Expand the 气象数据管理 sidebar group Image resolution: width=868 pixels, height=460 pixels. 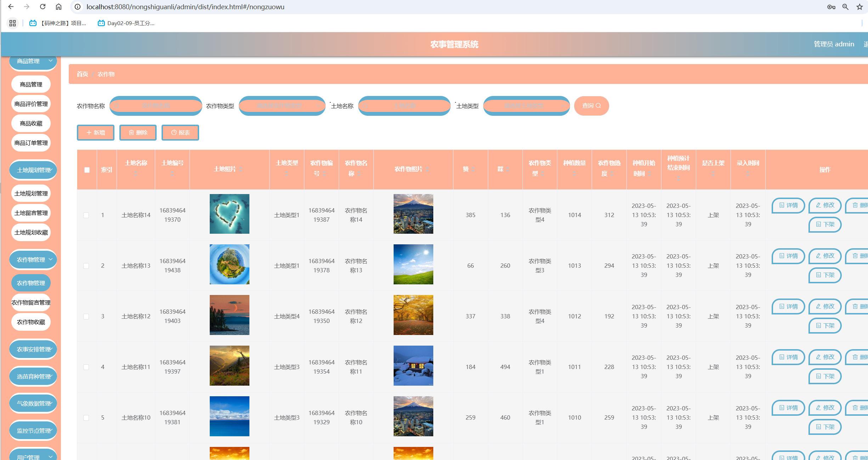tap(33, 403)
